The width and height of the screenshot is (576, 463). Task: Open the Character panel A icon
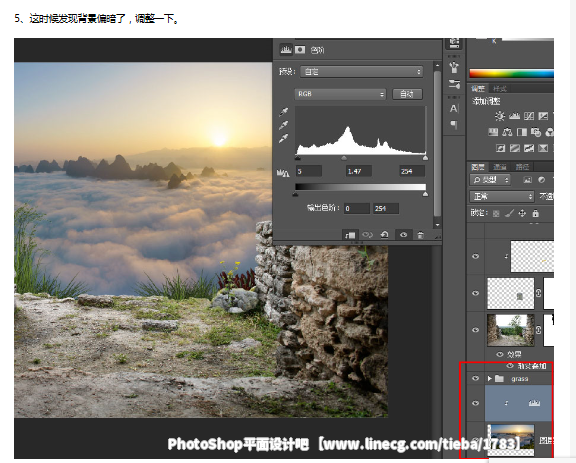[454, 109]
